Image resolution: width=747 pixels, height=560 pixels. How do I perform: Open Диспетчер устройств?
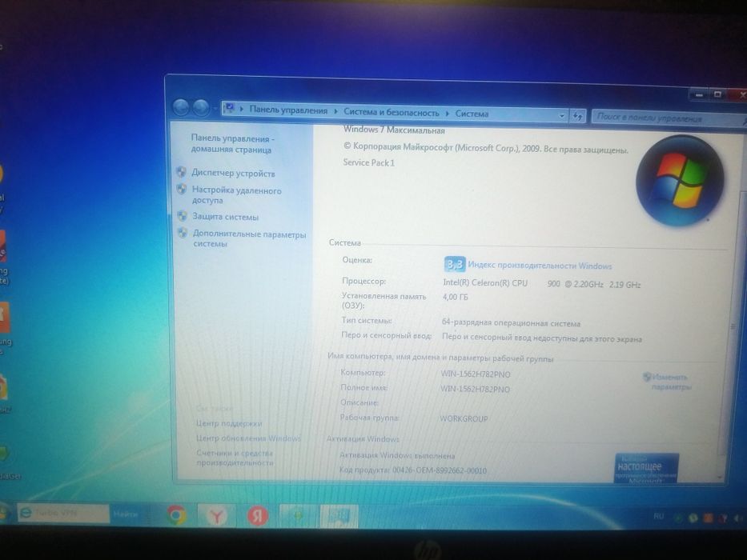click(x=233, y=173)
